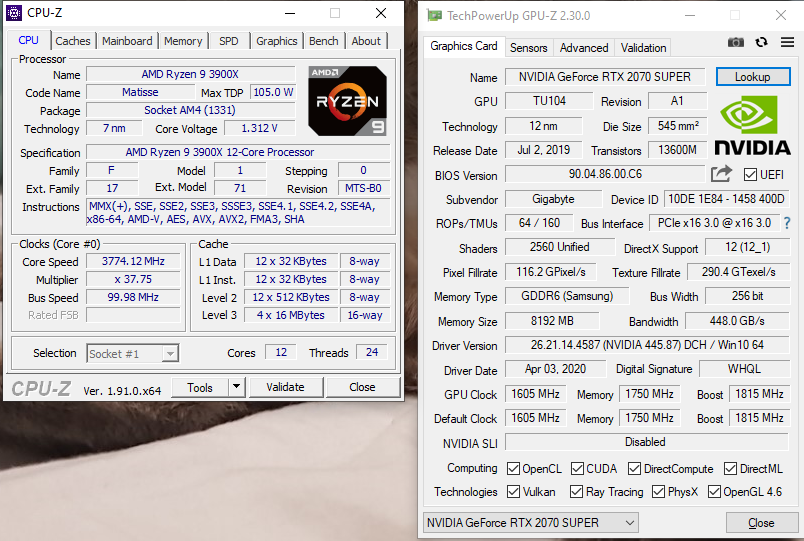
Task: Click the Bus Interface question mark
Action: click(787, 223)
